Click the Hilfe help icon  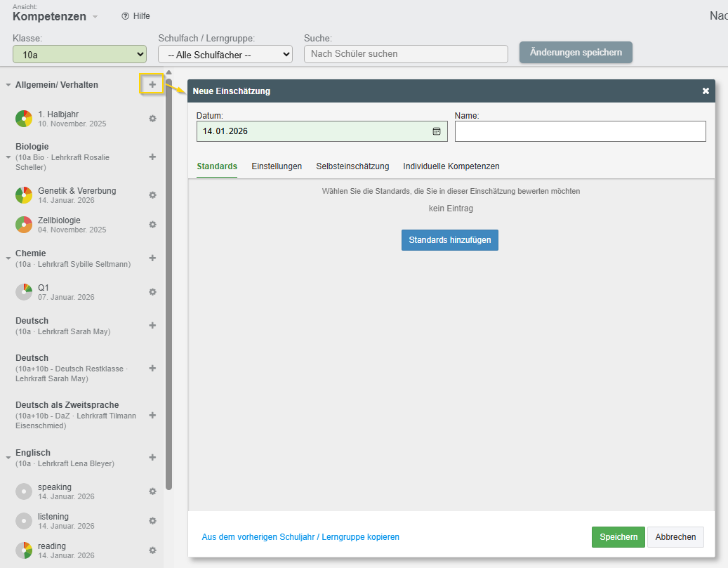tap(126, 16)
